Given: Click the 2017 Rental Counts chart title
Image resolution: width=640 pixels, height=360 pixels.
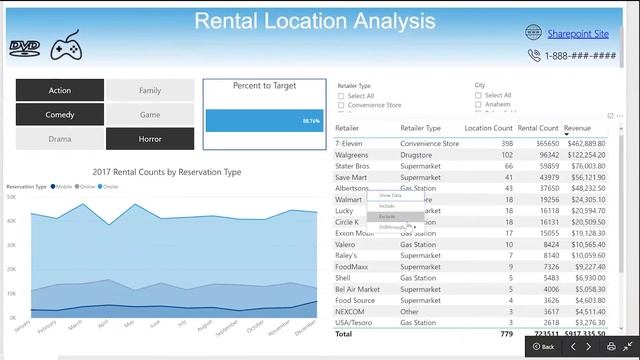Looking at the screenshot, I should 167,172.
